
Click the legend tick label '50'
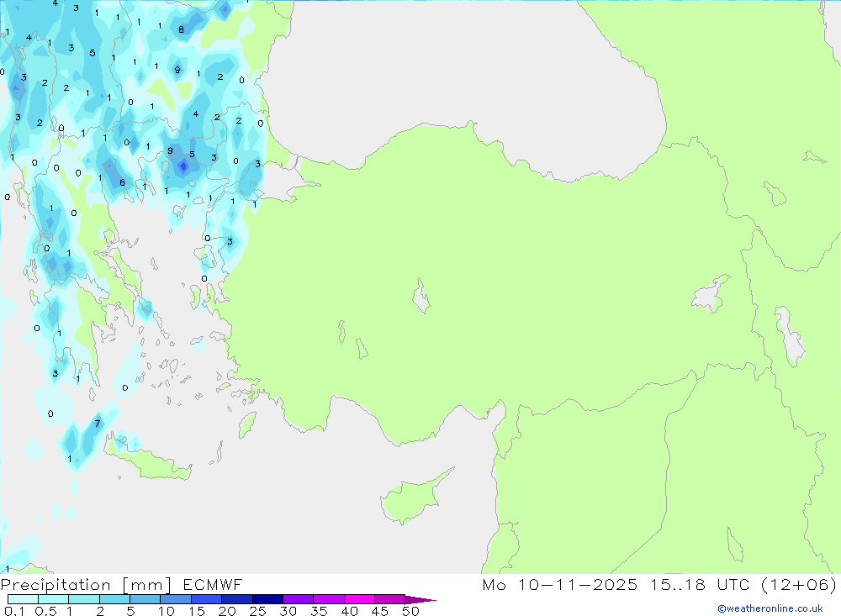click(x=410, y=611)
